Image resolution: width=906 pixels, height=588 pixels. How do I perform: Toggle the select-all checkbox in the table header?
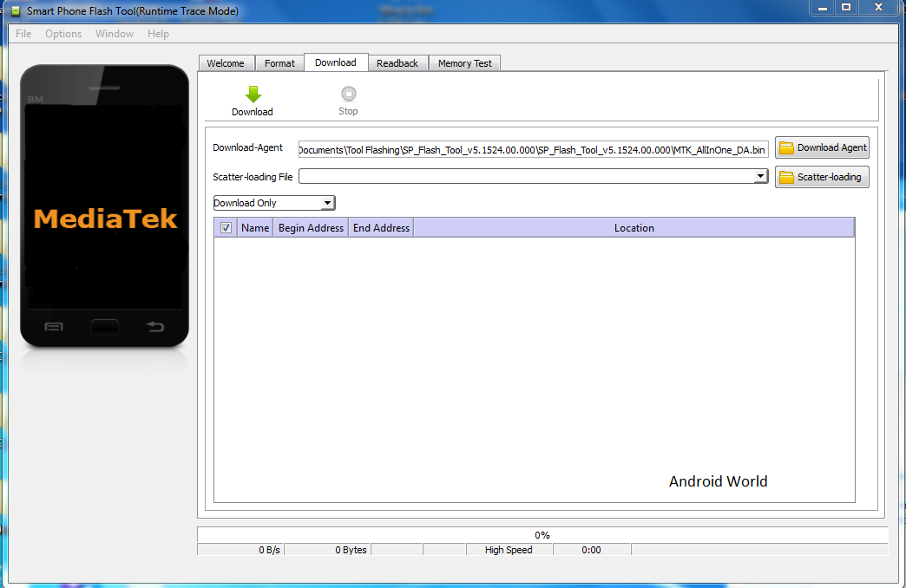pos(226,227)
